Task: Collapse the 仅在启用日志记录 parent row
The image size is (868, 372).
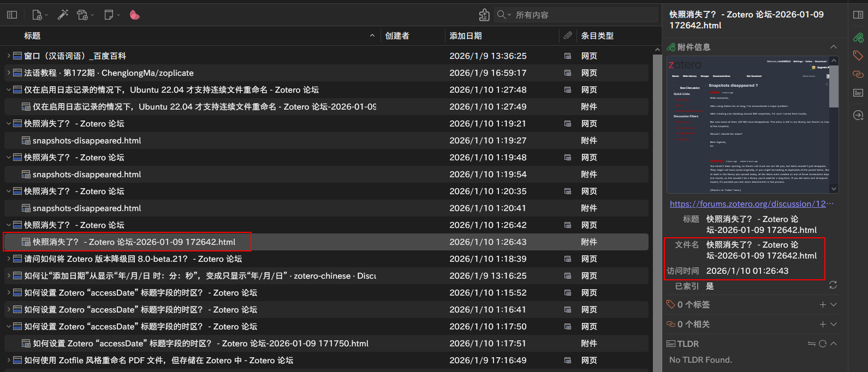Action: 9,89
